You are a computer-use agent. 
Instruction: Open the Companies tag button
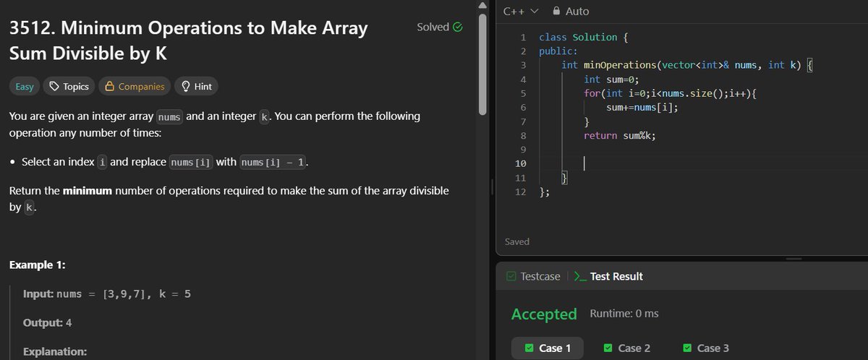click(x=135, y=87)
